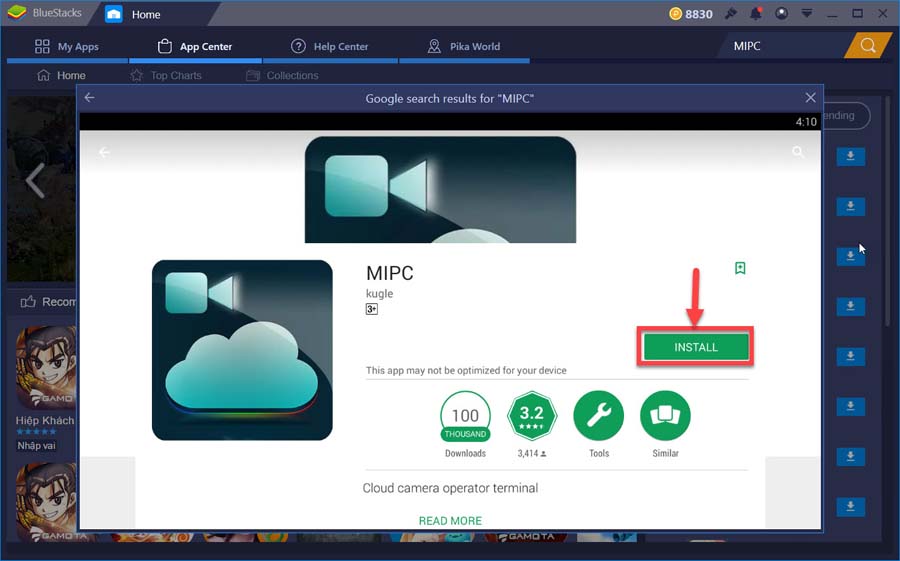Click the green INSTALL button
The width and height of the screenshot is (900, 561).
(x=696, y=347)
